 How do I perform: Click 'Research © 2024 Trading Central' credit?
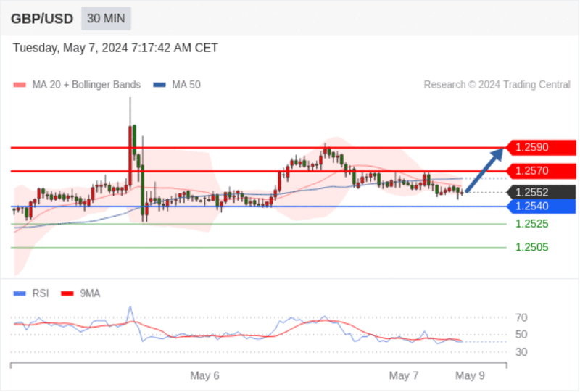pyautogui.click(x=497, y=85)
